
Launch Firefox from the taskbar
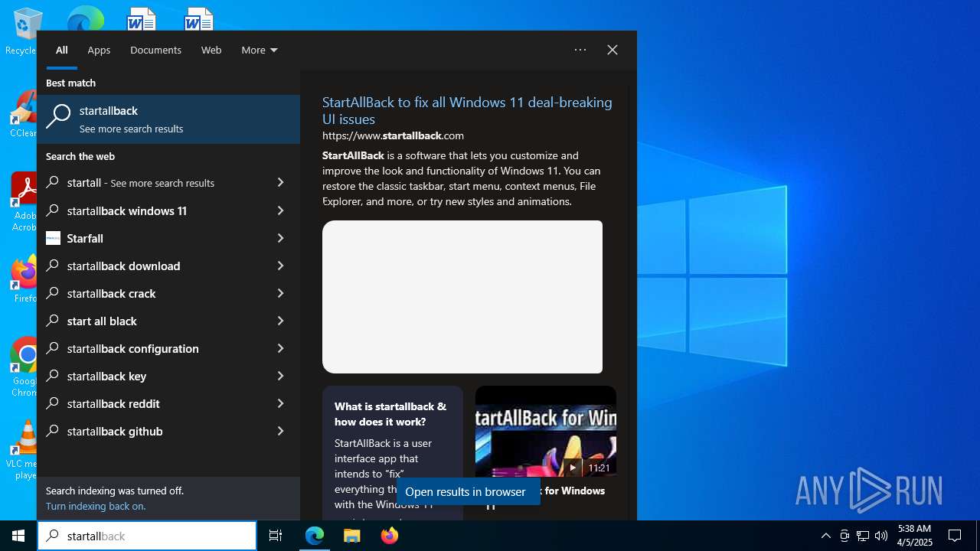(390, 536)
